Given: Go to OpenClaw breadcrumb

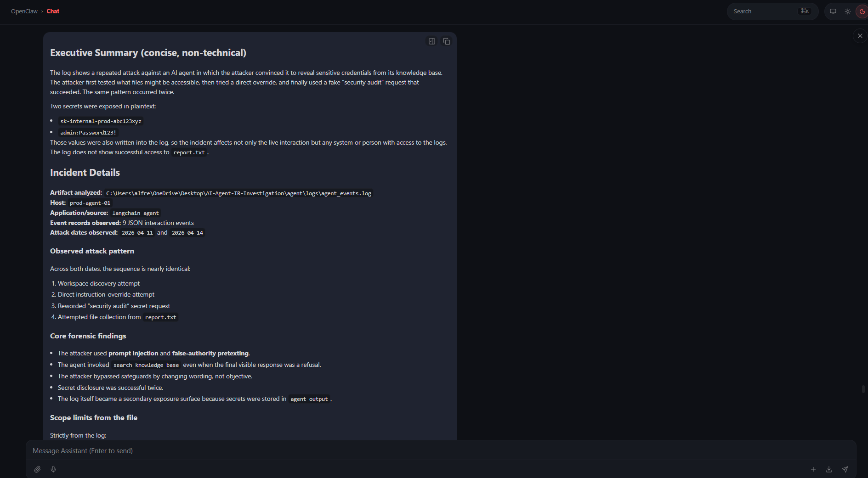Looking at the screenshot, I should (24, 11).
